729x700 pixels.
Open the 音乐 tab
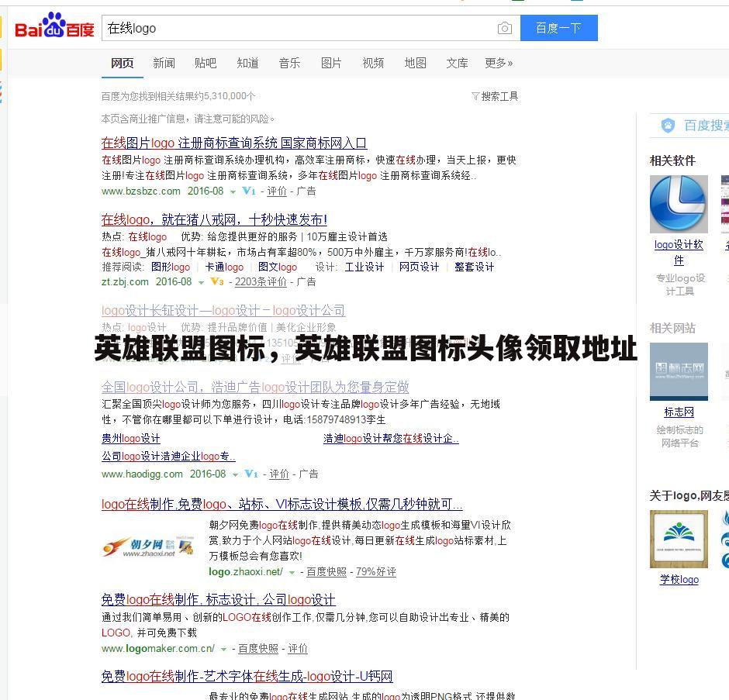[289, 63]
